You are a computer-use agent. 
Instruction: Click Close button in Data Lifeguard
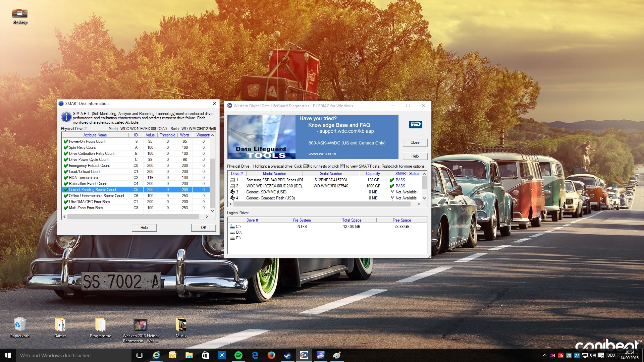[x=415, y=142]
